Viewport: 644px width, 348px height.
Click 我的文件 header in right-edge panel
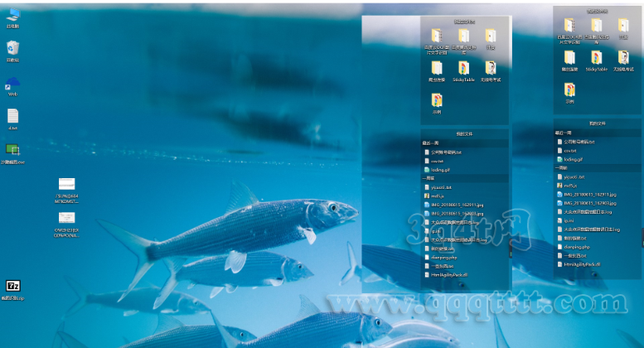pyautogui.click(x=598, y=123)
